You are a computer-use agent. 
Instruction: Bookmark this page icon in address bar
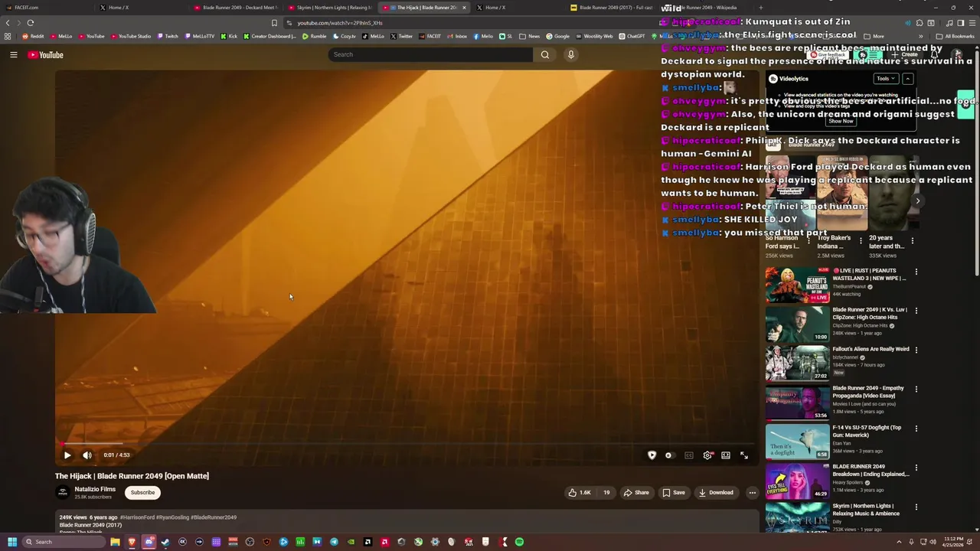(274, 23)
